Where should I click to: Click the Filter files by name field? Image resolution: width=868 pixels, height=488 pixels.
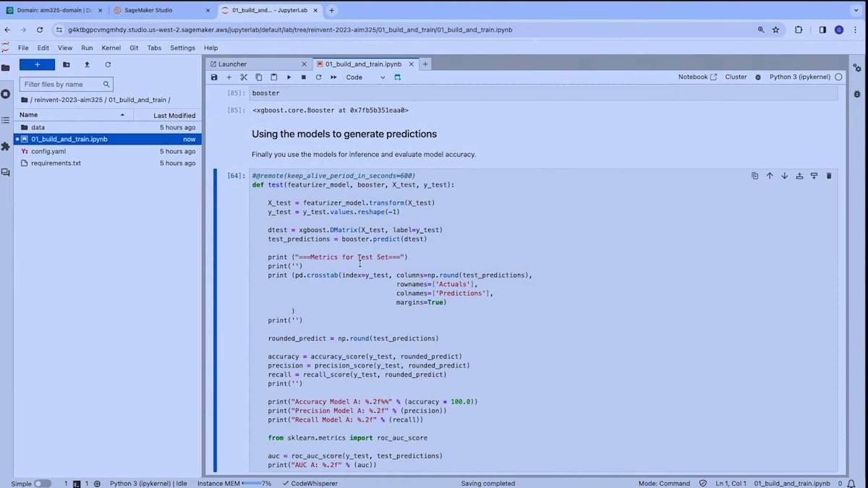pos(66,84)
